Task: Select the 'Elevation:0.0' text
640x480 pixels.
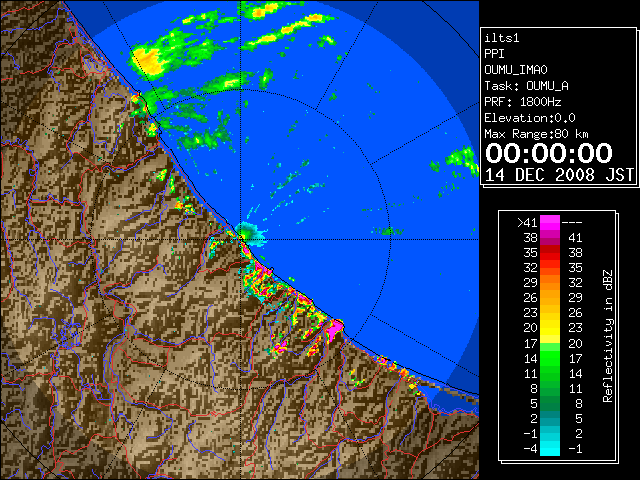Action: click(x=530, y=118)
